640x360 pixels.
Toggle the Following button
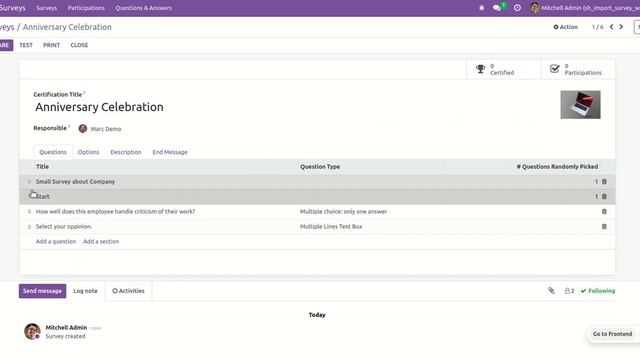(x=598, y=291)
